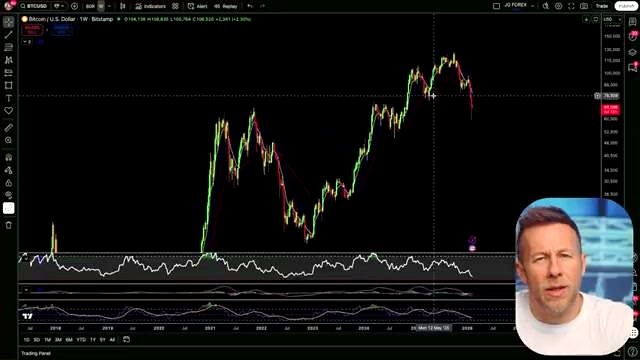Image resolution: width=640 pixels, height=360 pixels.
Task: Click the red current price label on price axis
Action: [611, 109]
